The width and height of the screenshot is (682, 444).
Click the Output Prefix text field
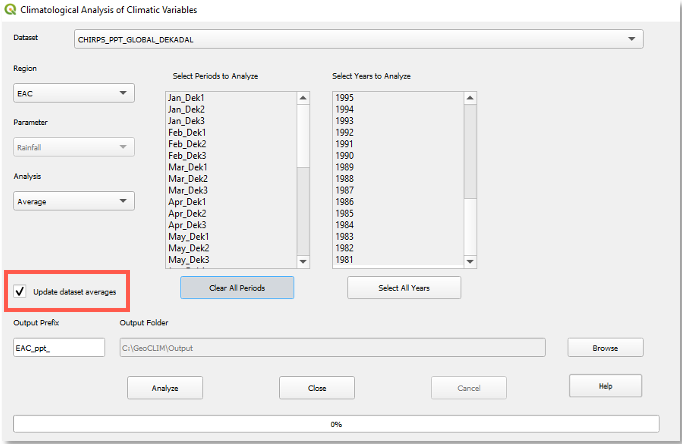tap(59, 348)
